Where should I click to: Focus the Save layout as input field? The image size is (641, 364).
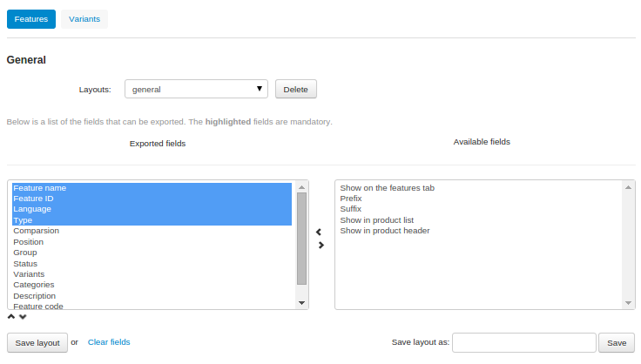pos(523,342)
